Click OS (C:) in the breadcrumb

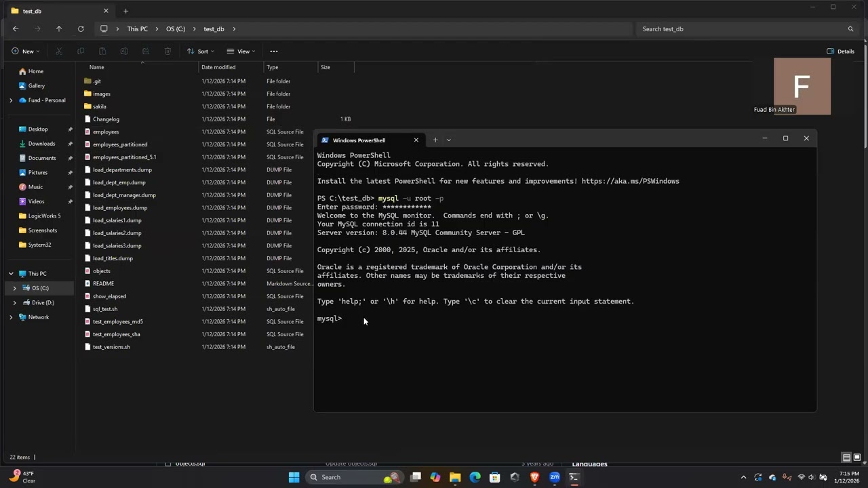pos(176,29)
